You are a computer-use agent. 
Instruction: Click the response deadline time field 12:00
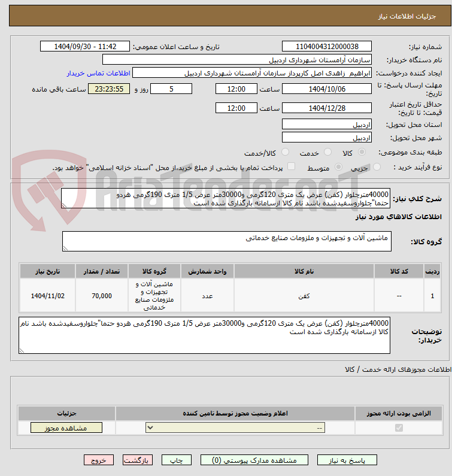pos(236,89)
